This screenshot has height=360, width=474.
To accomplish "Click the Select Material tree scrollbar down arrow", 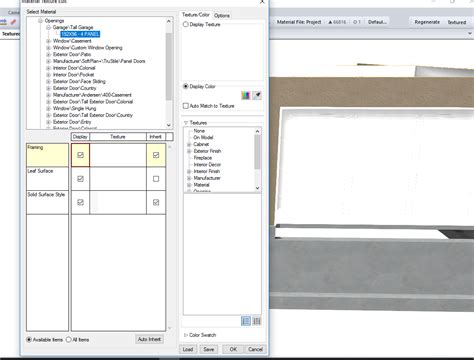I will coord(169,125).
